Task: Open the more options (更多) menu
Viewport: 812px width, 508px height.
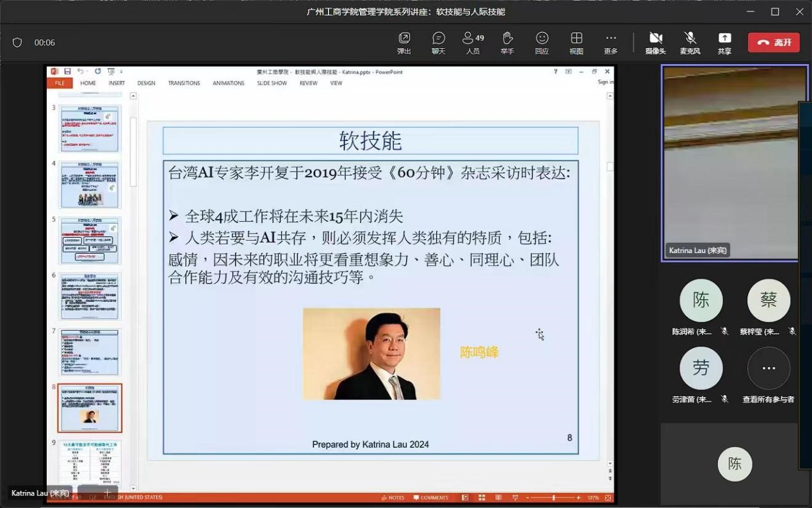Action: coord(611,42)
